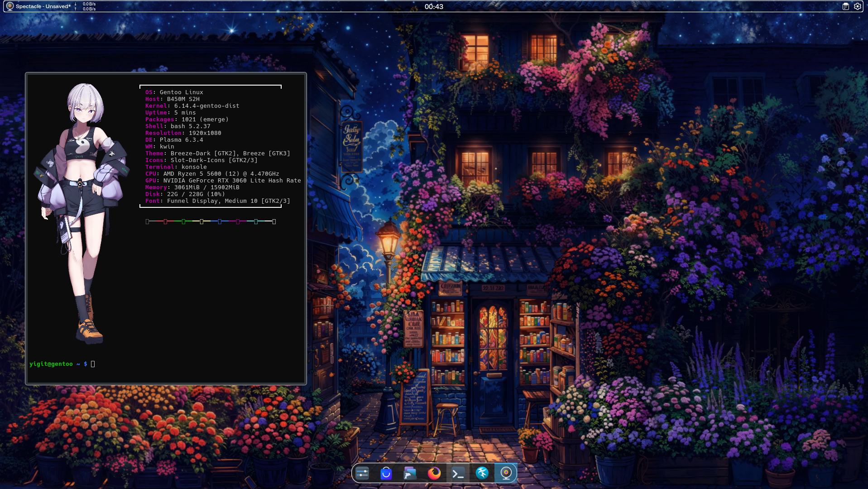This screenshot has width=868, height=489.
Task: Click the terminal cursor after the $ prompt
Action: tap(93, 364)
